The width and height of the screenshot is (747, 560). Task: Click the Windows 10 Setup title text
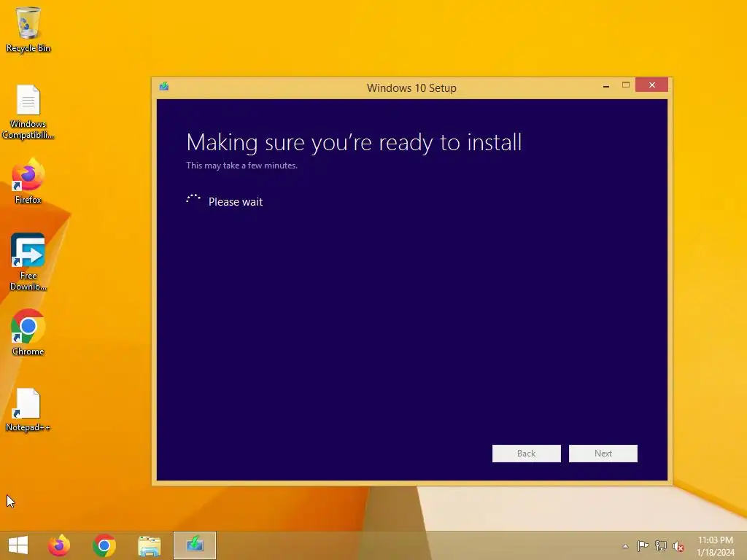tap(411, 88)
